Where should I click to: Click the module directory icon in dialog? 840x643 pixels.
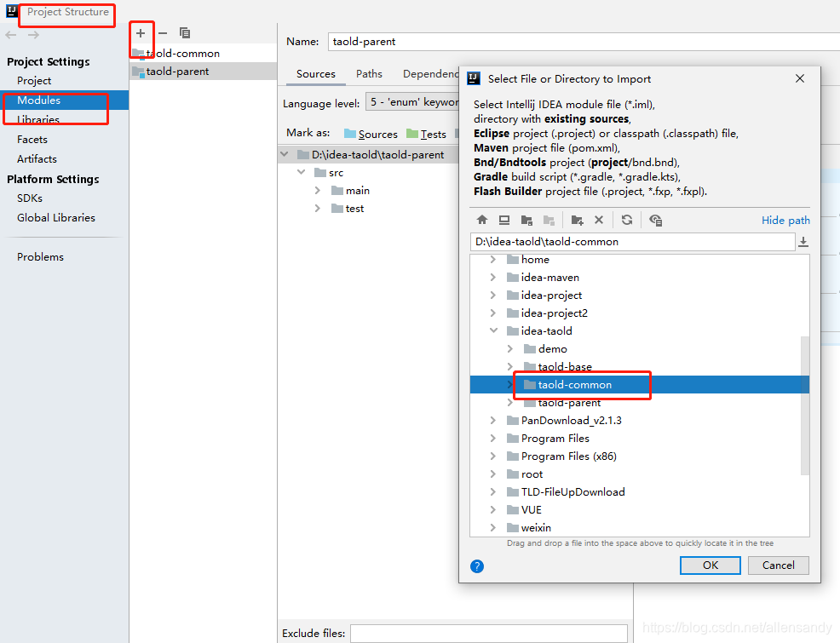coord(549,220)
